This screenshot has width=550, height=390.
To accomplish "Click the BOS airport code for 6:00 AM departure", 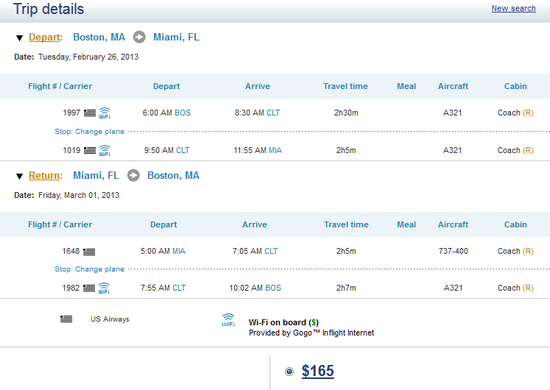I will coord(183,113).
